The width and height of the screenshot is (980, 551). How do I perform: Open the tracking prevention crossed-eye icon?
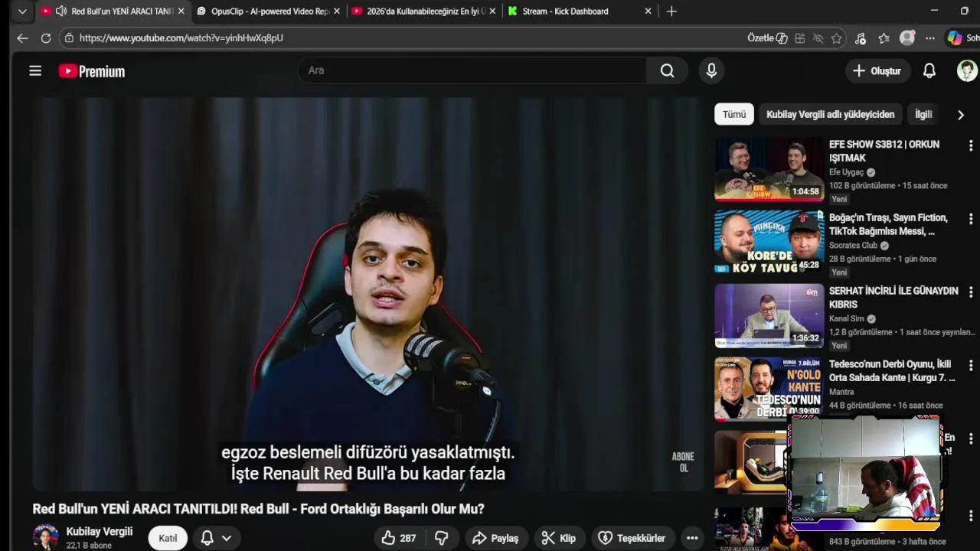[x=818, y=37]
